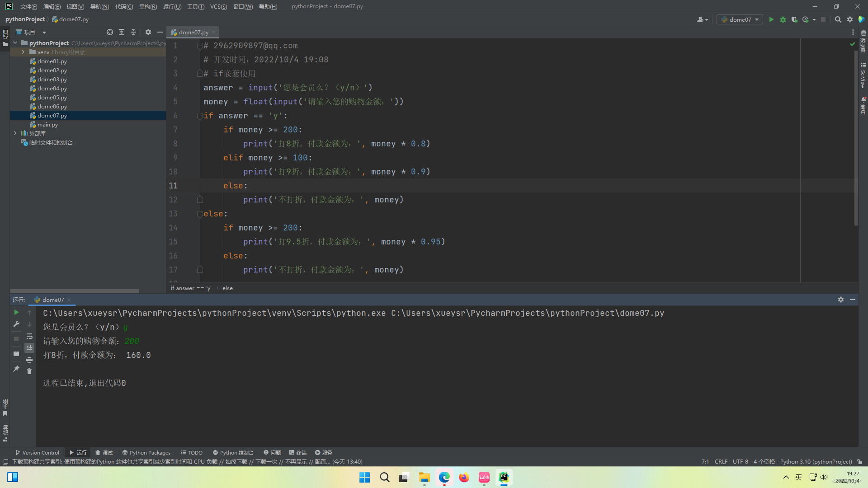The image size is (868, 488).
Task: Click the Version Control button at bottom
Action: point(37,452)
